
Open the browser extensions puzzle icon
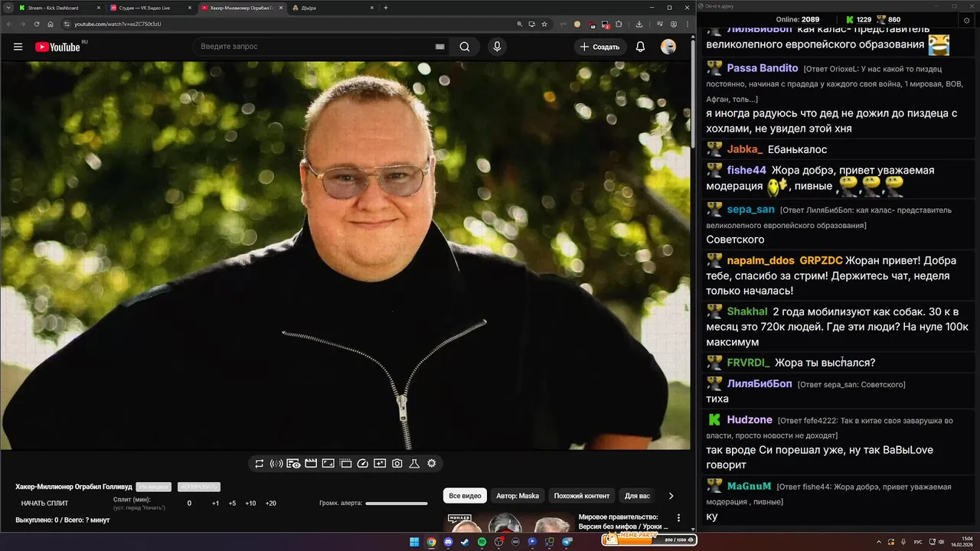(619, 24)
